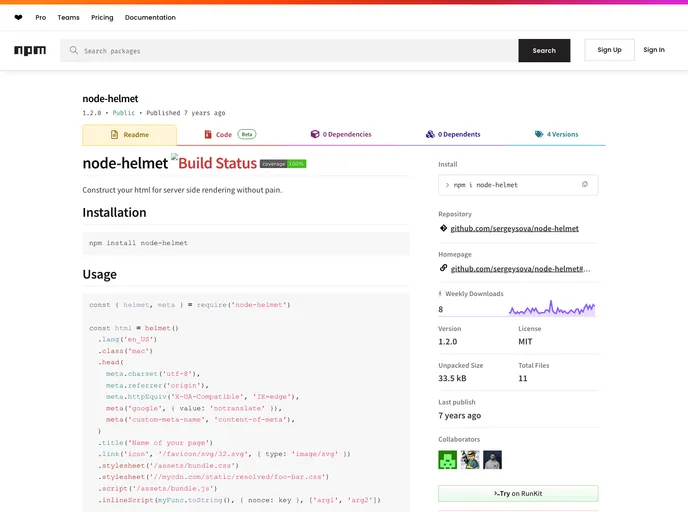Screen dimensions: 688x512
Task: Copy the npm install command icon
Action: [x=584, y=185]
